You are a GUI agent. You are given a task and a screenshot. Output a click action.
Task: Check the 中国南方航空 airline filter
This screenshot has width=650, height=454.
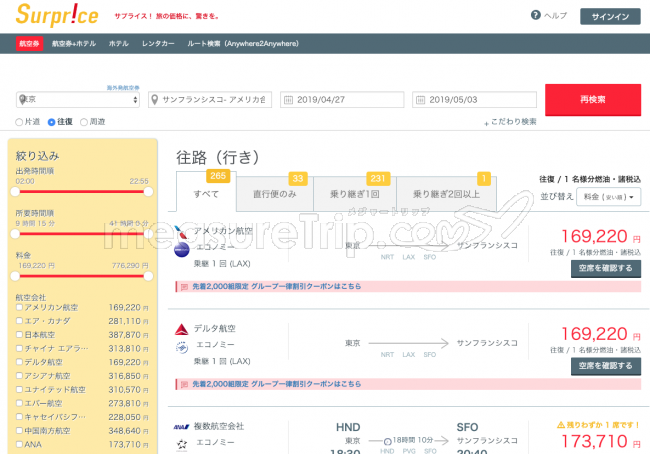(x=19, y=431)
